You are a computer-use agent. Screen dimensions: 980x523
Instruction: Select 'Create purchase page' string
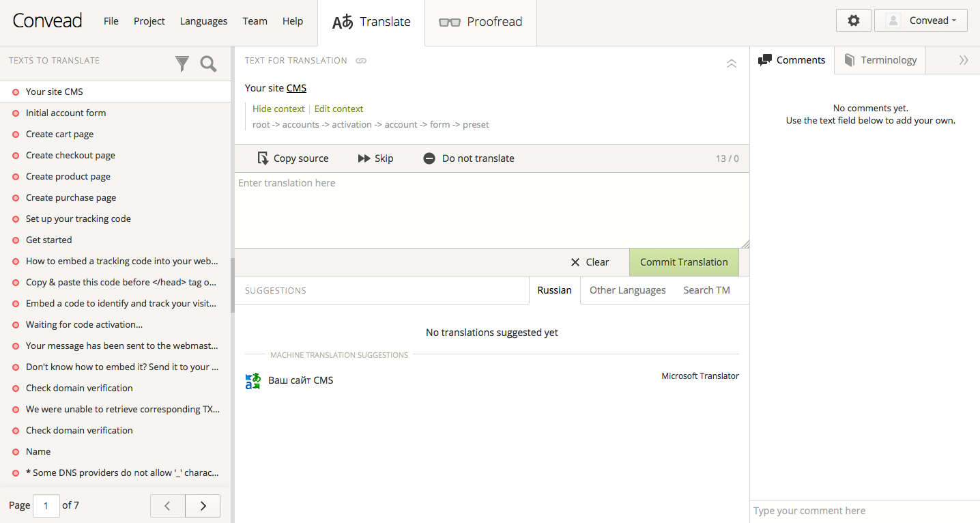click(115, 197)
